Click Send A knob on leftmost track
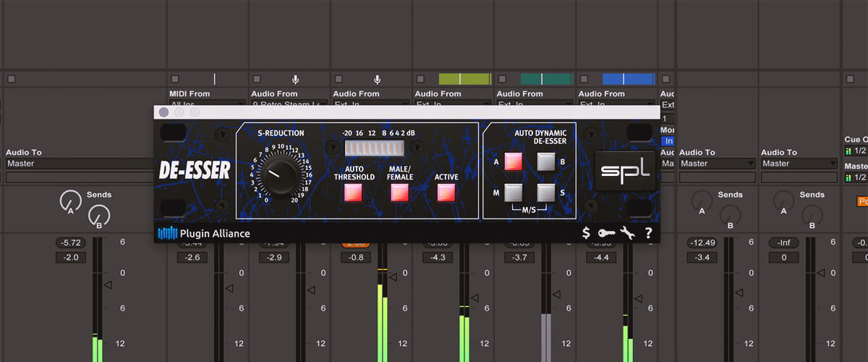 pyautogui.click(x=70, y=201)
